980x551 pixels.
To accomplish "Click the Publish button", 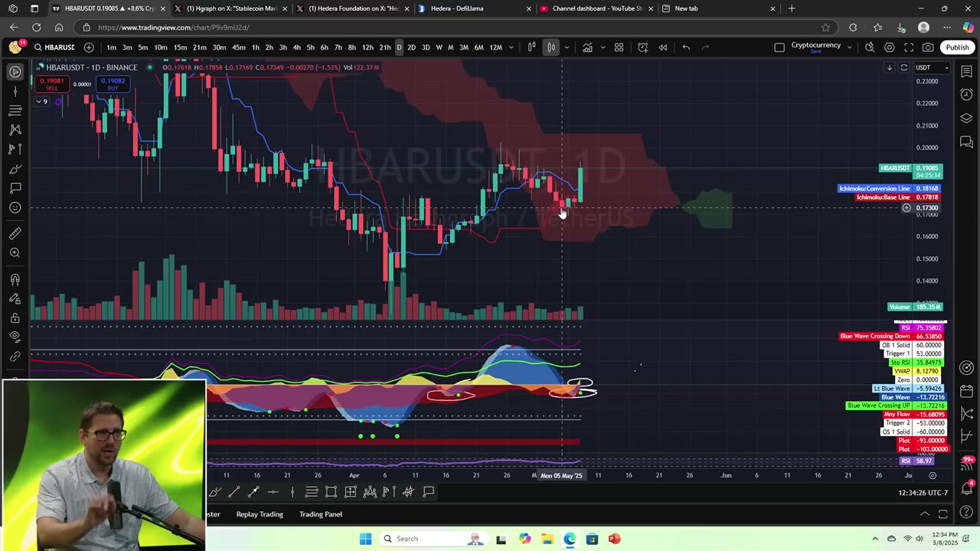I will [957, 47].
